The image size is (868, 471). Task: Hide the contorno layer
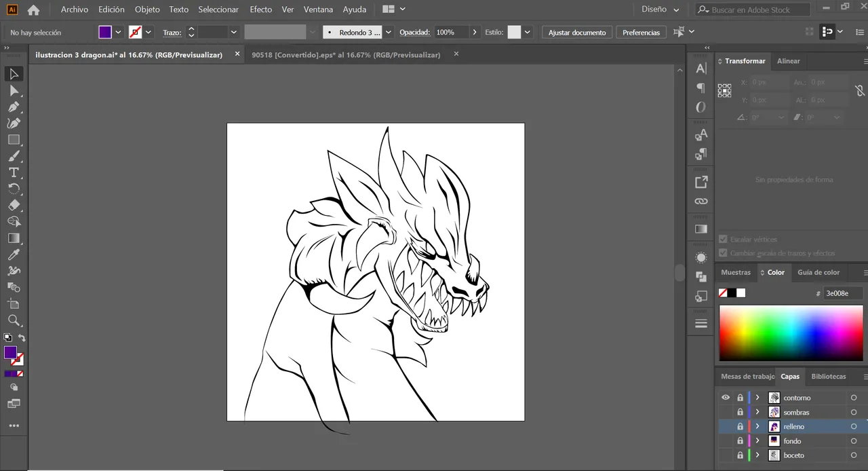[726, 398]
